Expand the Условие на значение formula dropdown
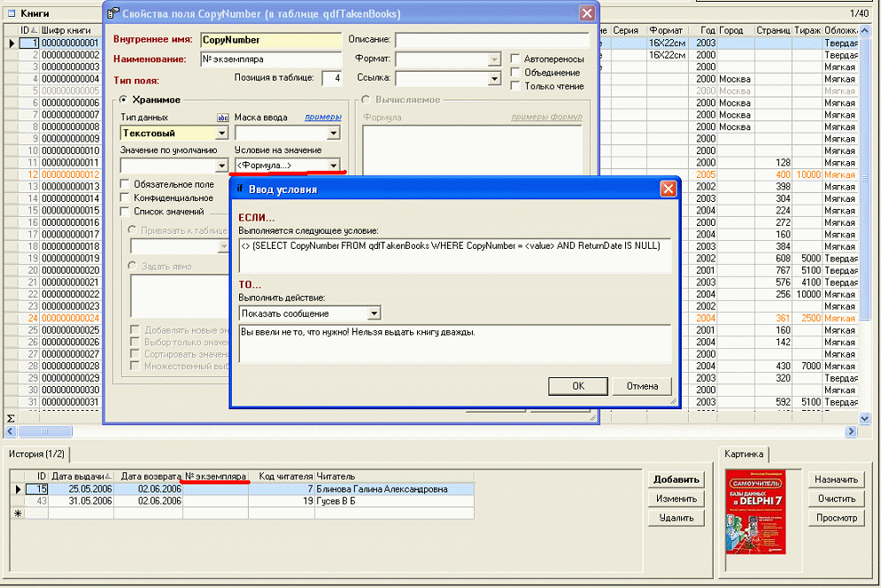This screenshot has height=588, width=881. [x=334, y=166]
